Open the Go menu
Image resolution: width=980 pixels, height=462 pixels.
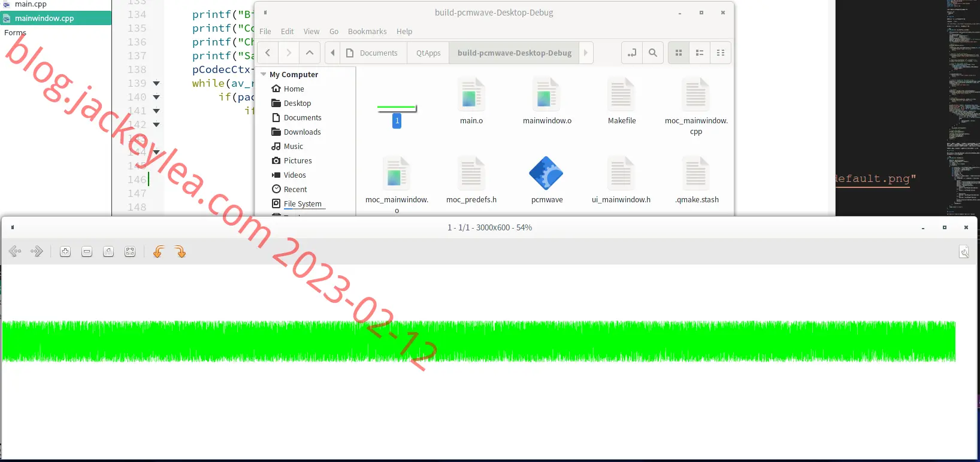coord(334,31)
